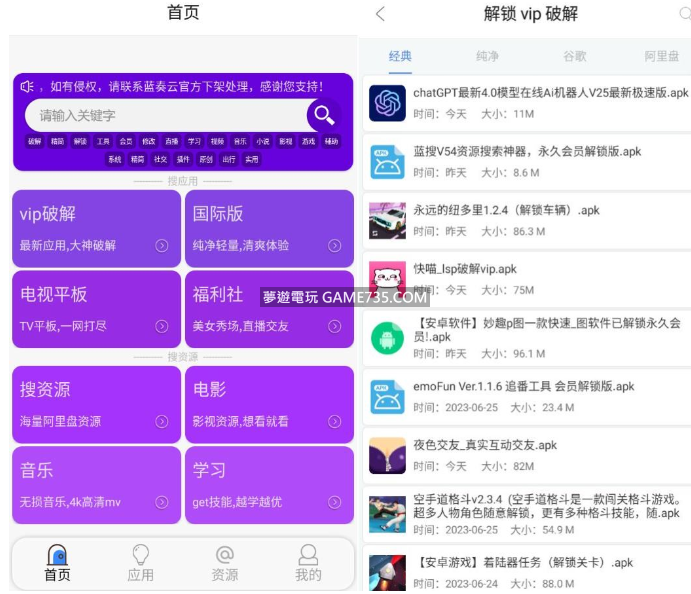Select the 影视 keyword tag
The width and height of the screenshot is (691, 594).
[286, 141]
